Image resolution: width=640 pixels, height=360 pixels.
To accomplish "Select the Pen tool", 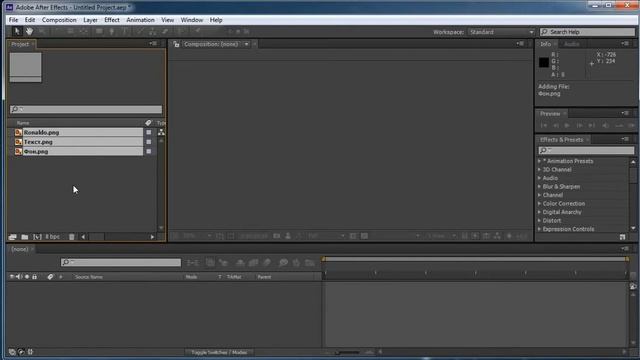I will click(111, 31).
